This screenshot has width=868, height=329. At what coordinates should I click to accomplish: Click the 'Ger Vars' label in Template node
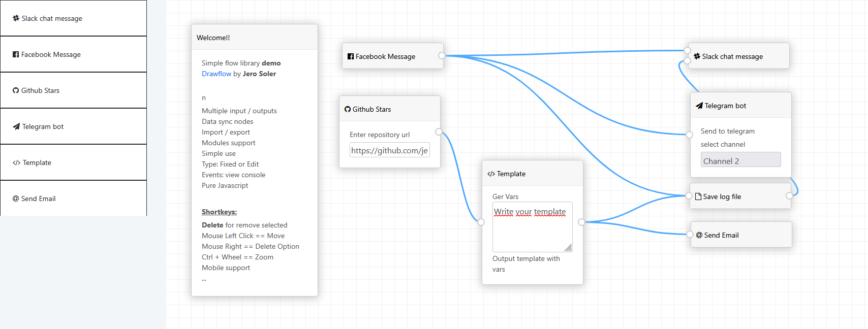tap(506, 196)
